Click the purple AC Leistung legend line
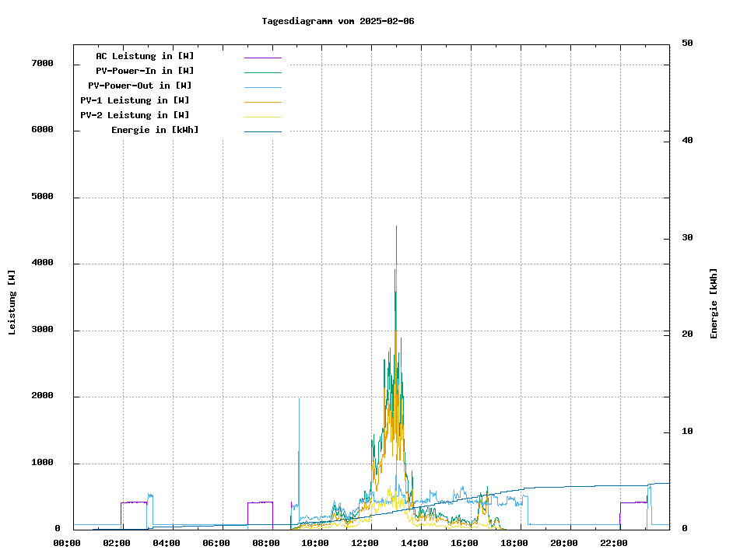The image size is (747, 560). click(x=262, y=57)
